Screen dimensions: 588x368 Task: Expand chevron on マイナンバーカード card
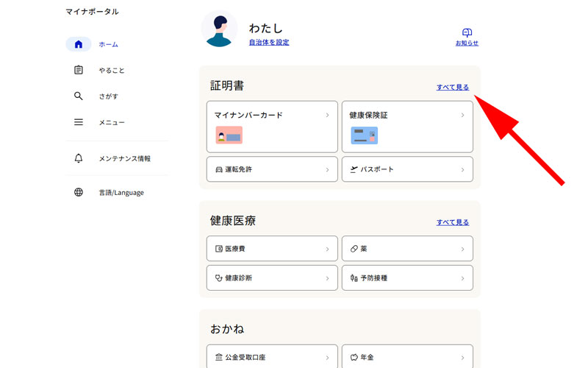point(327,115)
